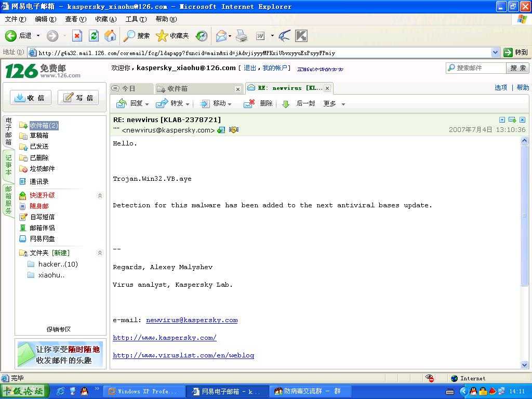Viewport: 532px width, 399px height.
Task: Add sender to contacts icon
Action: (221, 130)
